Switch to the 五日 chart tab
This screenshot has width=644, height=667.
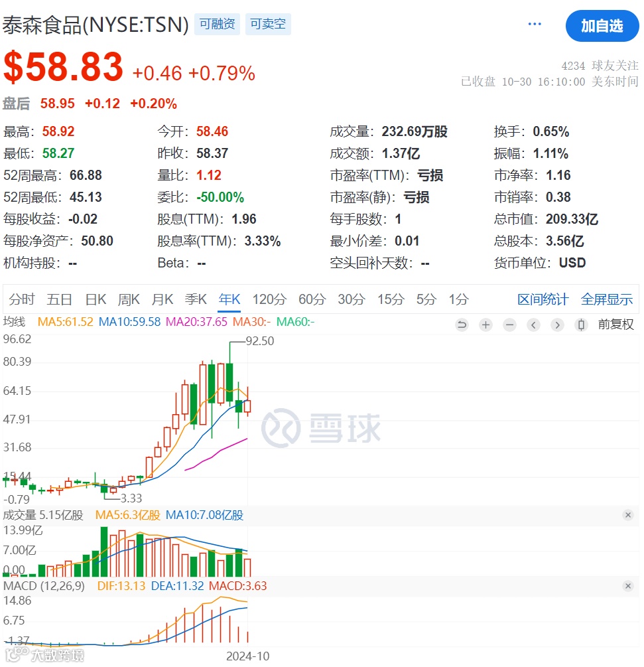click(59, 299)
